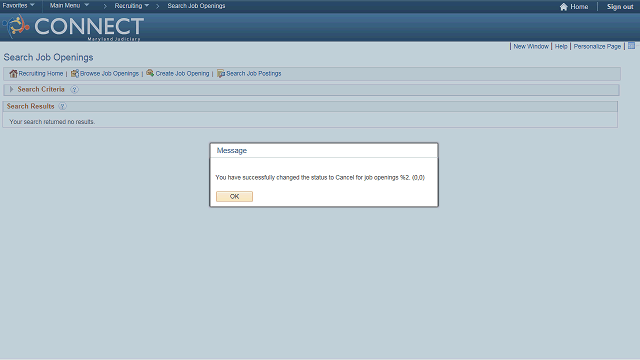Open a New Window link

[531, 47]
